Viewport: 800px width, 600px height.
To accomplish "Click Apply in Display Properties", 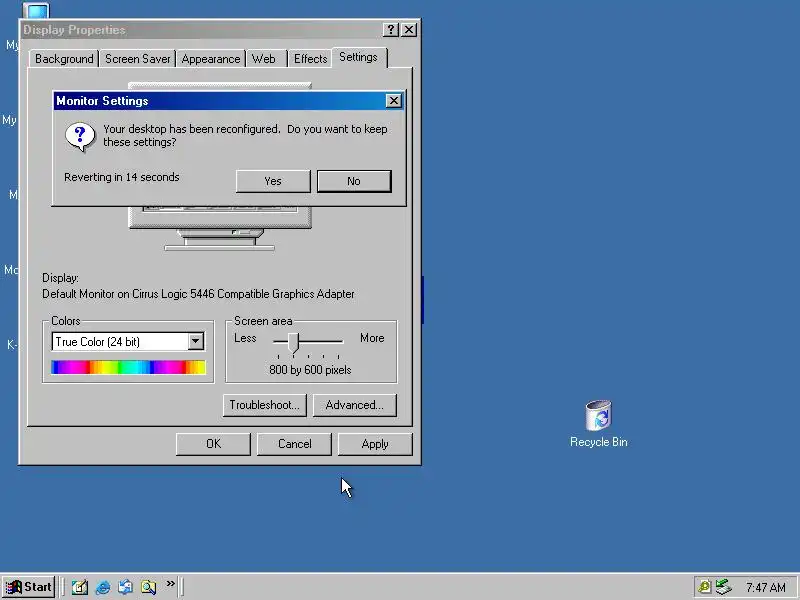I will click(375, 444).
